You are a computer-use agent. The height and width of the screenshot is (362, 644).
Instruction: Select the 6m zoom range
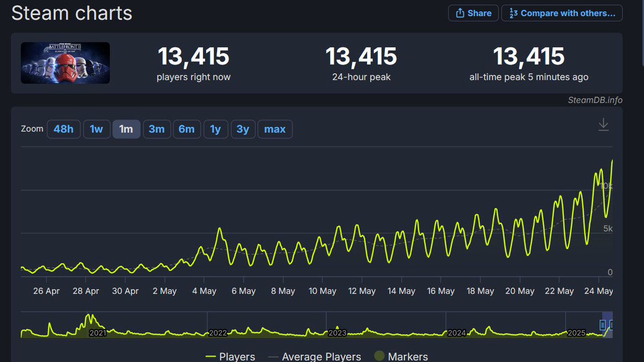[x=187, y=129]
